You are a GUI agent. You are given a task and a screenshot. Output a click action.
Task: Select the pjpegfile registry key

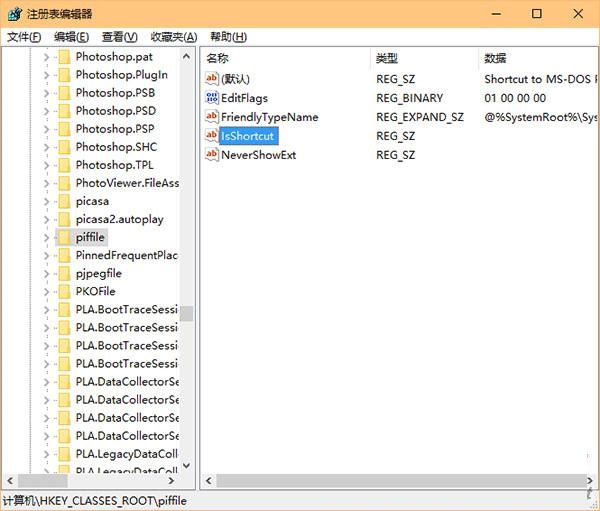point(98,273)
